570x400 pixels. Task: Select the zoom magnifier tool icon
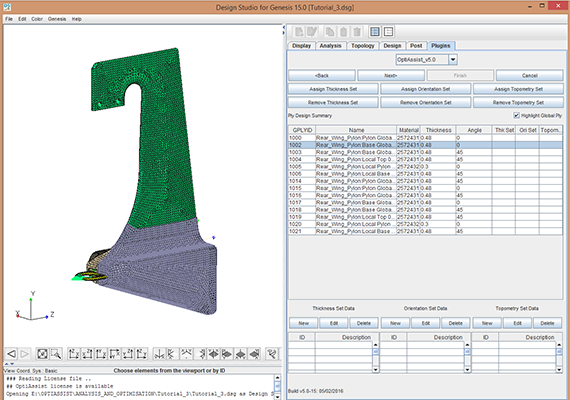tap(56, 353)
